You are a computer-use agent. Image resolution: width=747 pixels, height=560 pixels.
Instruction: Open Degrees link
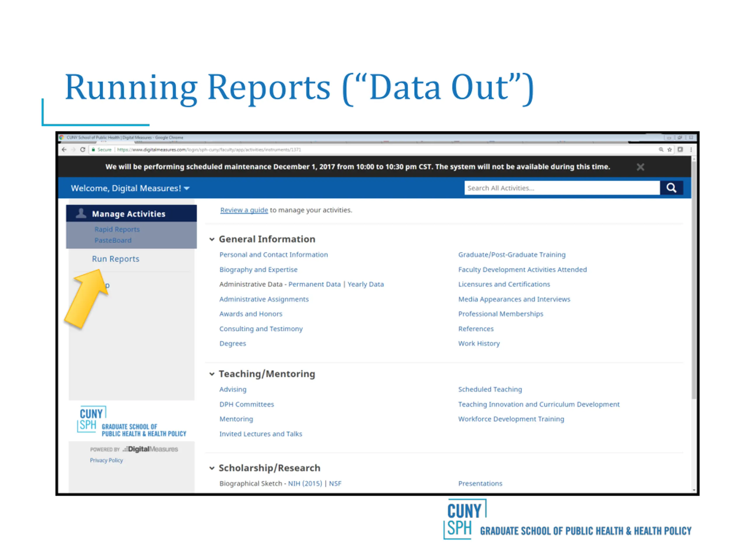click(x=233, y=344)
